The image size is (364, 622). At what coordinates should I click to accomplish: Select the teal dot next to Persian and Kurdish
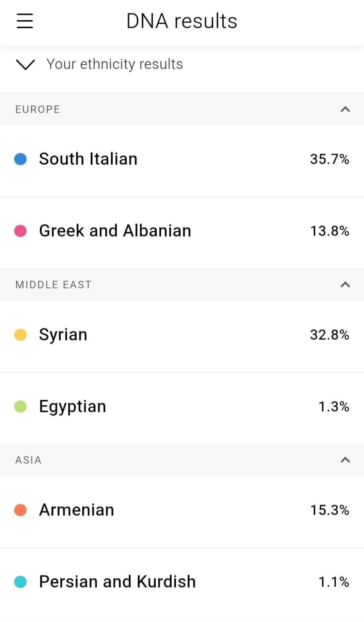pos(20,582)
